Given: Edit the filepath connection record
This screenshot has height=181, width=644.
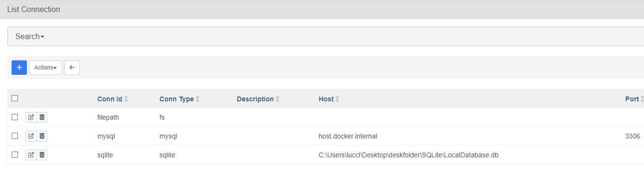Looking at the screenshot, I should (x=31, y=117).
